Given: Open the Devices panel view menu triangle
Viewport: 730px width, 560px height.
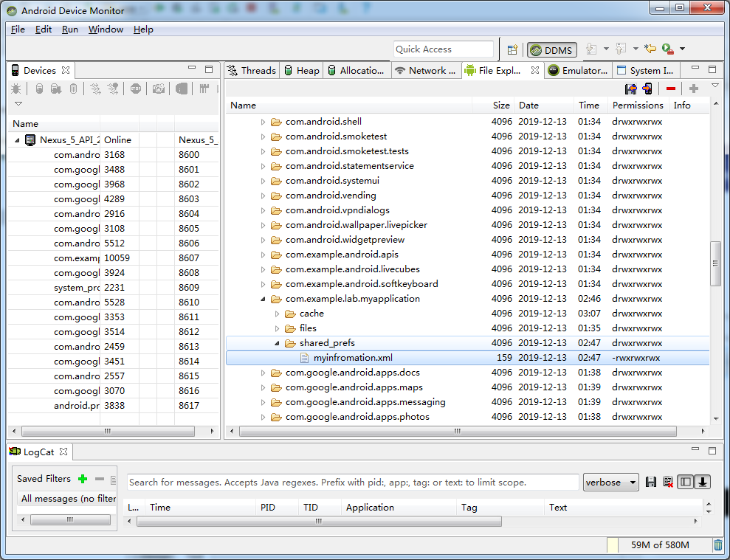Looking at the screenshot, I should pyautogui.click(x=18, y=103).
